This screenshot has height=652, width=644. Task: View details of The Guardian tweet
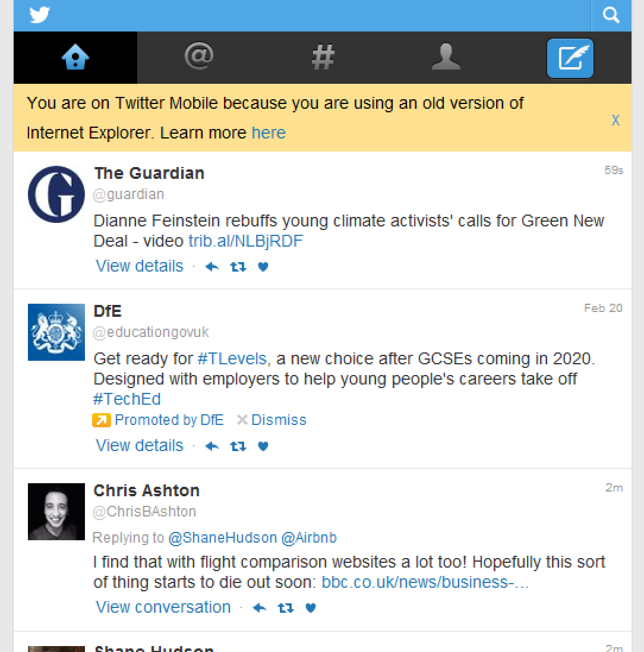point(139,266)
